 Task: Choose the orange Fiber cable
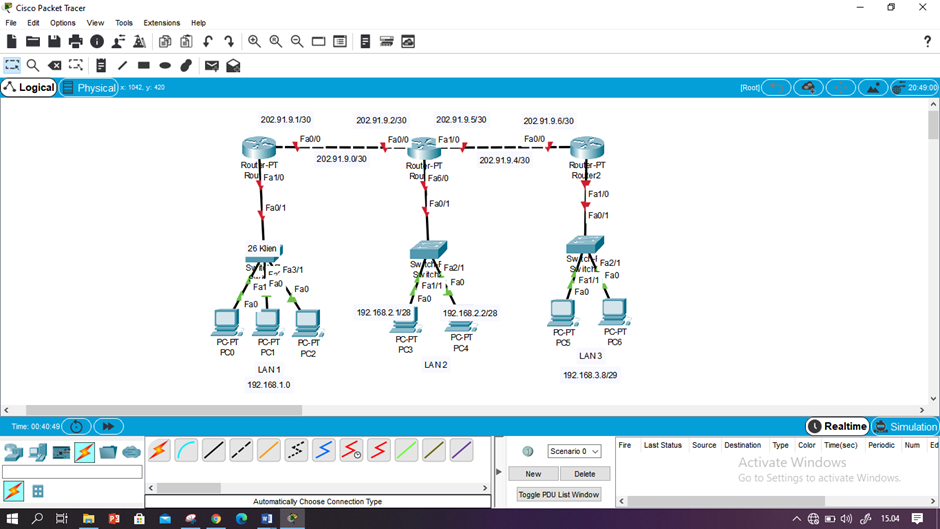pyautogui.click(x=269, y=450)
